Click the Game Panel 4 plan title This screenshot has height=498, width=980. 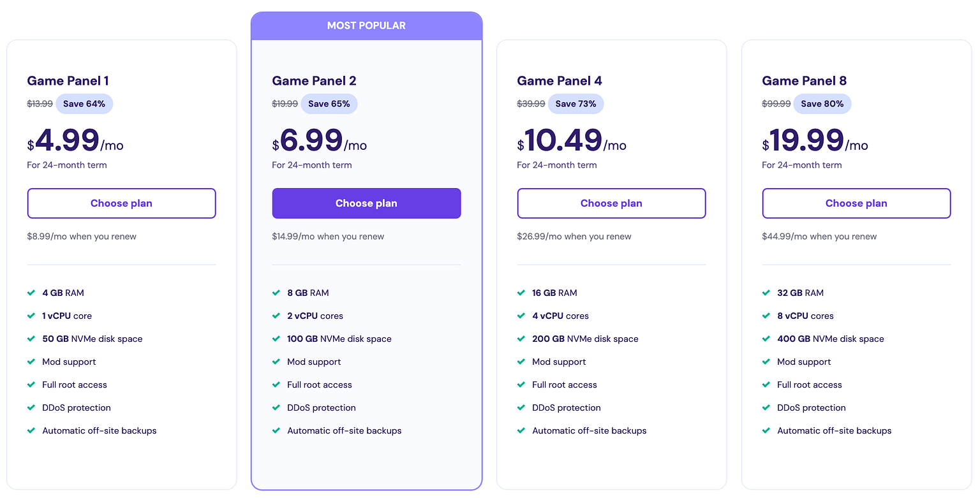click(x=560, y=80)
